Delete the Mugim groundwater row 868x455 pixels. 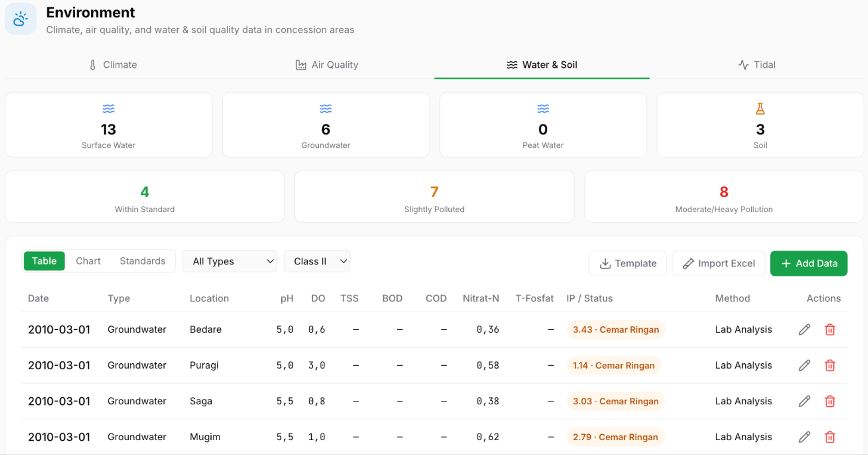829,437
